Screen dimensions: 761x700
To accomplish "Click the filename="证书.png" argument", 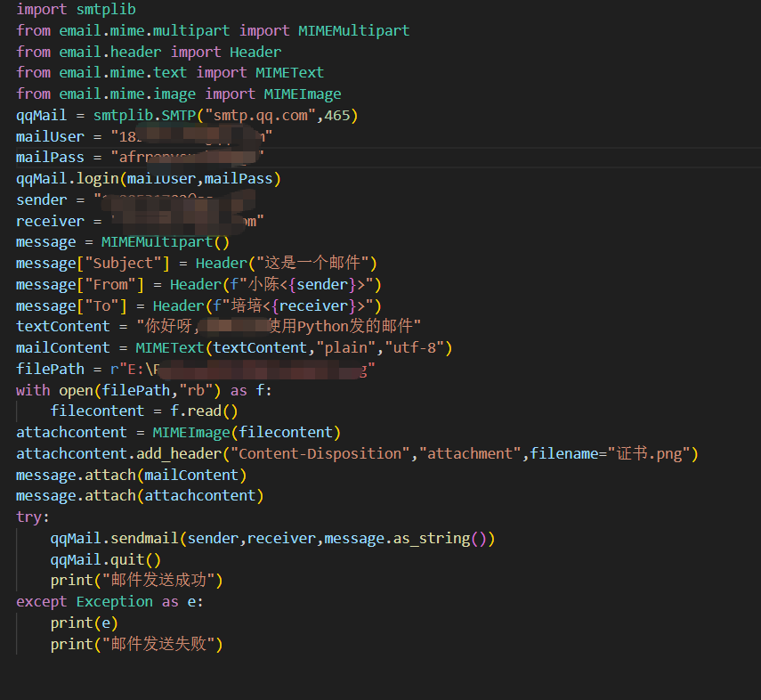I will (x=610, y=453).
